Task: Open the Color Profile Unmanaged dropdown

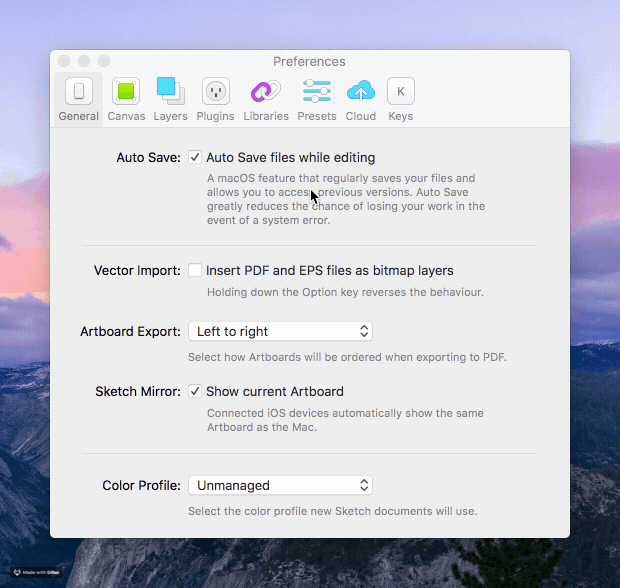Action: (x=280, y=485)
